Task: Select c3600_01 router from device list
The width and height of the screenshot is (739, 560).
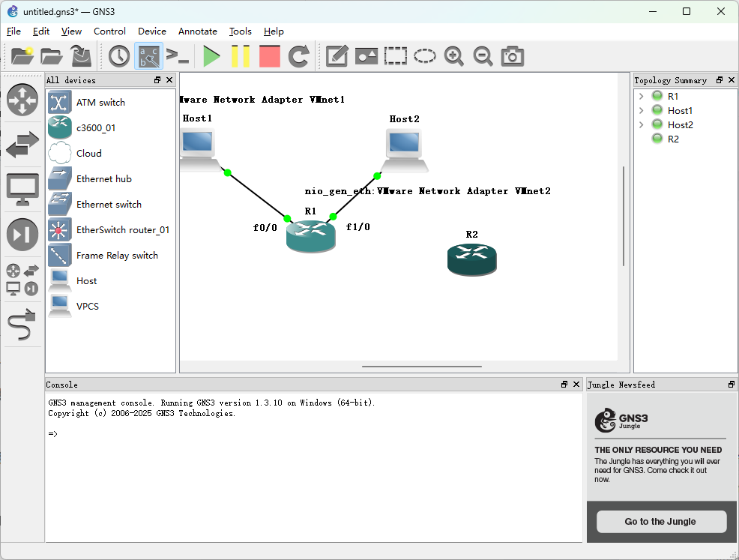Action: point(111,127)
